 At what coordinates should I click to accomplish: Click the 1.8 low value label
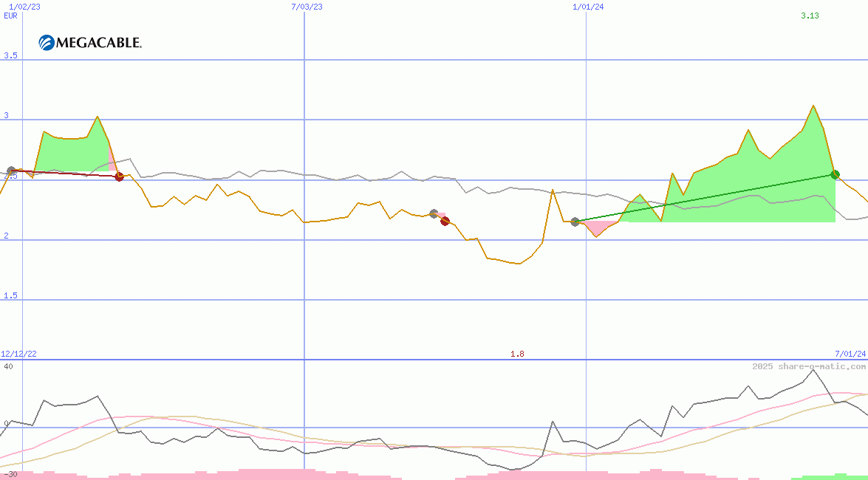click(x=517, y=354)
